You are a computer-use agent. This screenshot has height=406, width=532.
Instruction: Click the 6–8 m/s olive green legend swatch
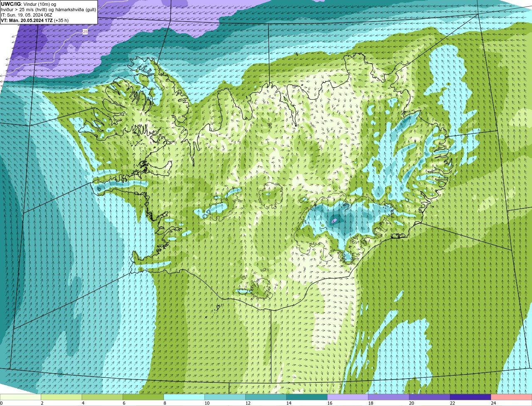coord(143,397)
